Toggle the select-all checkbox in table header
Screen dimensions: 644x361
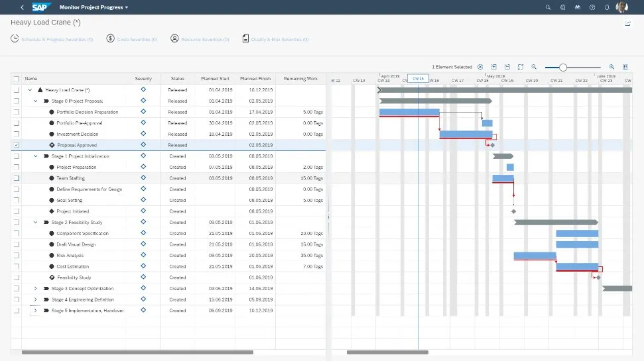pyautogui.click(x=17, y=79)
